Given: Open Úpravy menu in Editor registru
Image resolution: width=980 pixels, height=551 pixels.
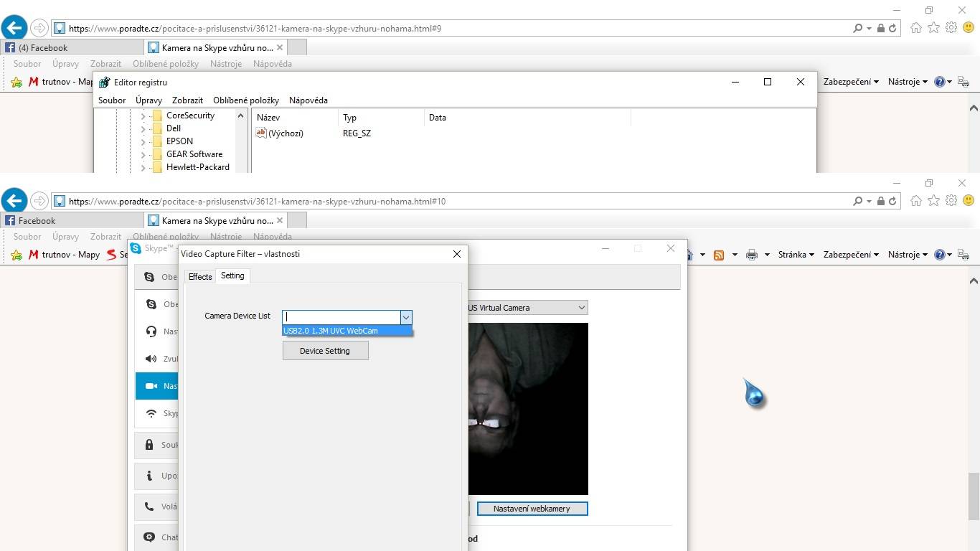Looking at the screenshot, I should pyautogui.click(x=149, y=100).
